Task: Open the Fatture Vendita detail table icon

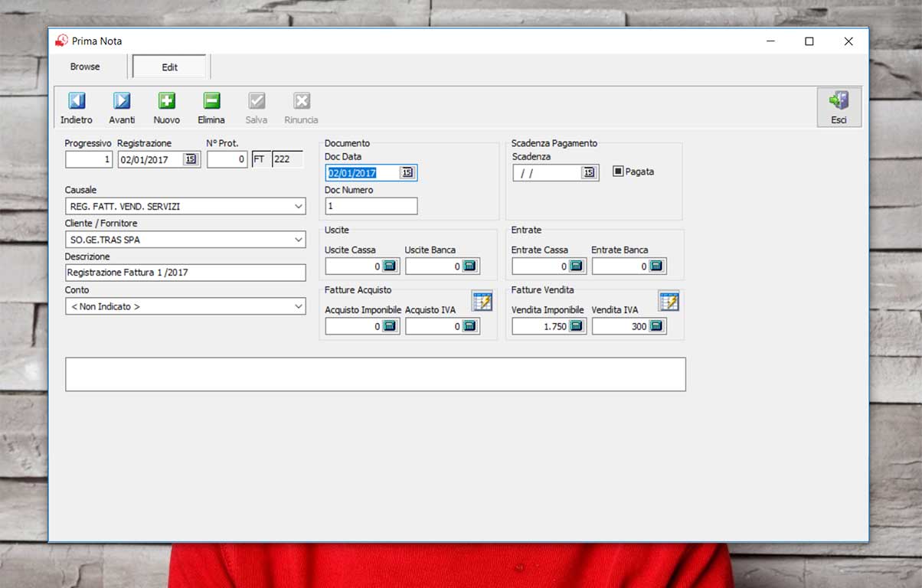Action: click(669, 301)
